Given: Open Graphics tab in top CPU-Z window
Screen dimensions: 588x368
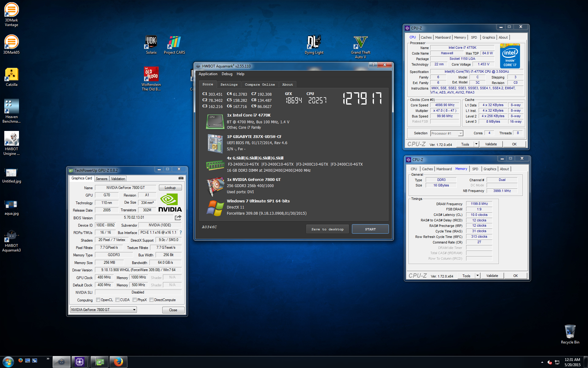Looking at the screenshot, I should click(x=488, y=37).
